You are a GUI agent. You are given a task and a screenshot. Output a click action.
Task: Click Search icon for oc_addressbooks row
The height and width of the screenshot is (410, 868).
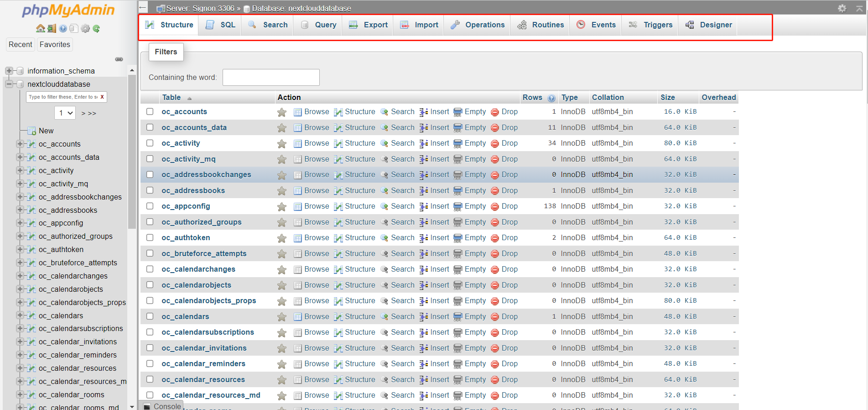(385, 191)
